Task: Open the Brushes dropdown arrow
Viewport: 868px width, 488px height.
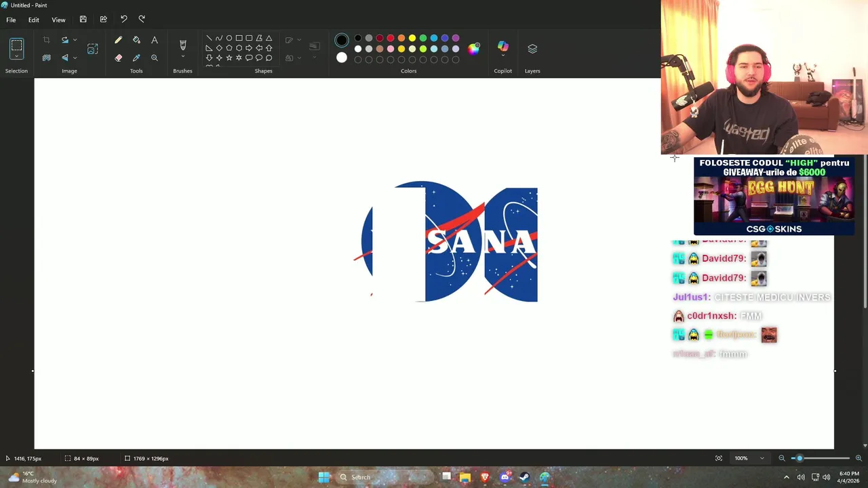Action: click(182, 57)
